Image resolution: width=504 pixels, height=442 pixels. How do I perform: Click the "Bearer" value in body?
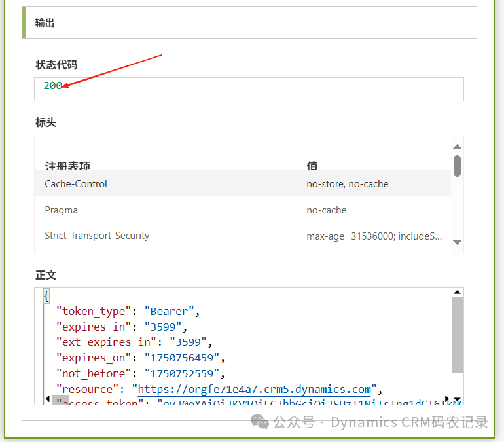tap(169, 311)
